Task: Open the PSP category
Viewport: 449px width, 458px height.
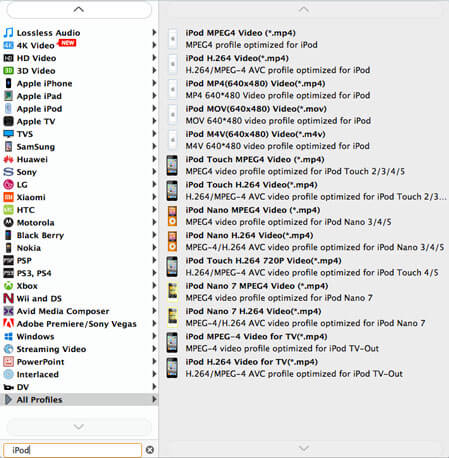Action: pos(79,260)
